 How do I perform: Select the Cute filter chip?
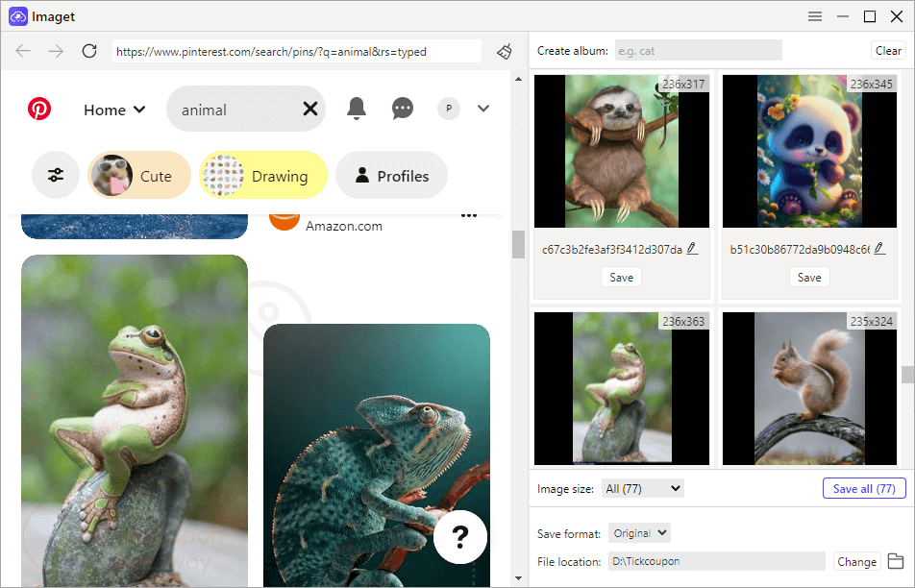(139, 175)
